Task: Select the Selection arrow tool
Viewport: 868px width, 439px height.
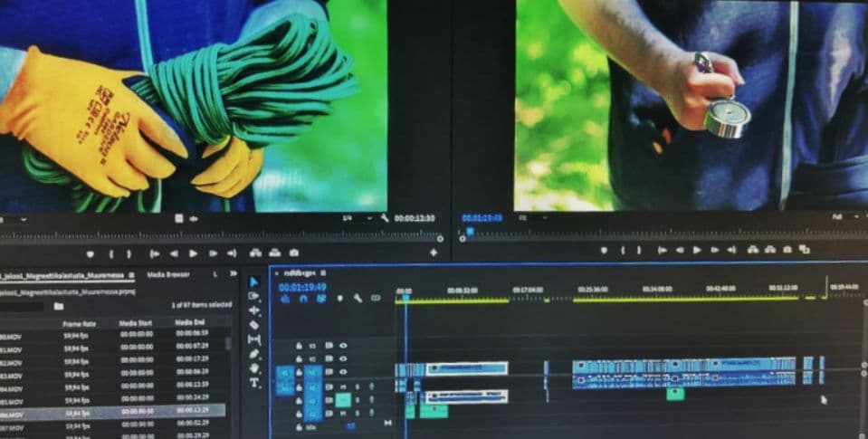Action: tap(254, 282)
